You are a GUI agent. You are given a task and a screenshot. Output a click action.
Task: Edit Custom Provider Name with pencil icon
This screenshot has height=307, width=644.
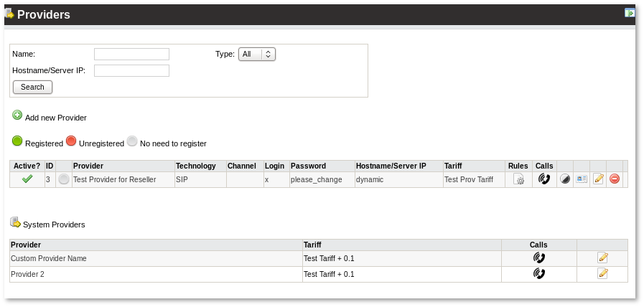[602, 258]
